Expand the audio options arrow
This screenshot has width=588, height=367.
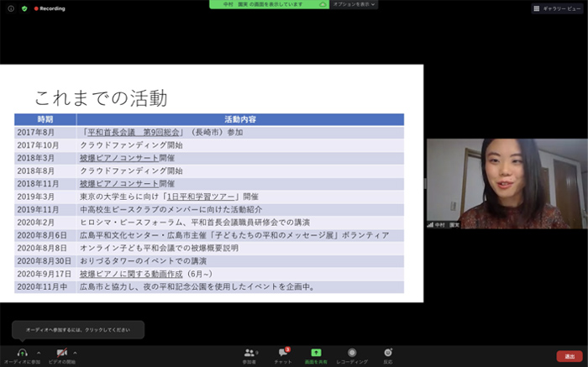click(x=39, y=353)
